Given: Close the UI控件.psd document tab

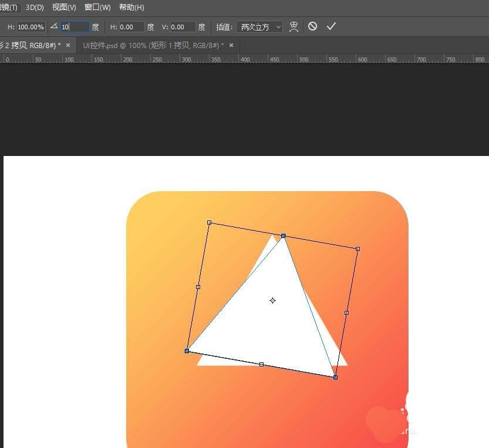Looking at the screenshot, I should coord(231,45).
